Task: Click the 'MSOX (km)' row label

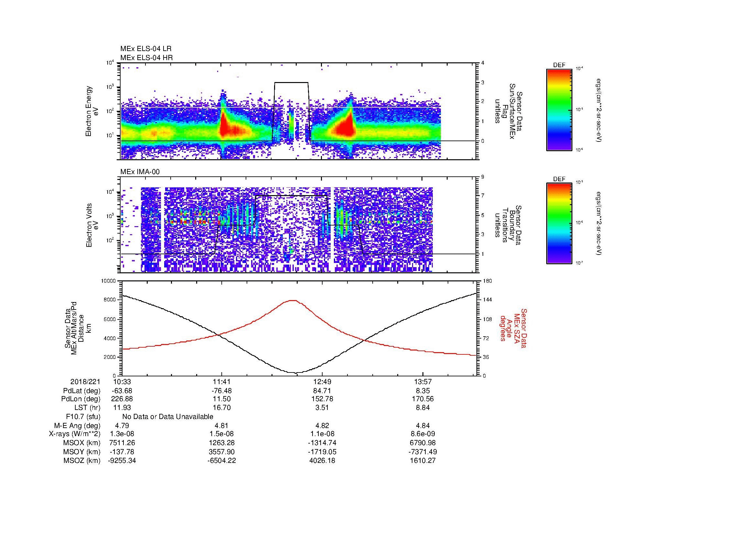Action: 82,443
